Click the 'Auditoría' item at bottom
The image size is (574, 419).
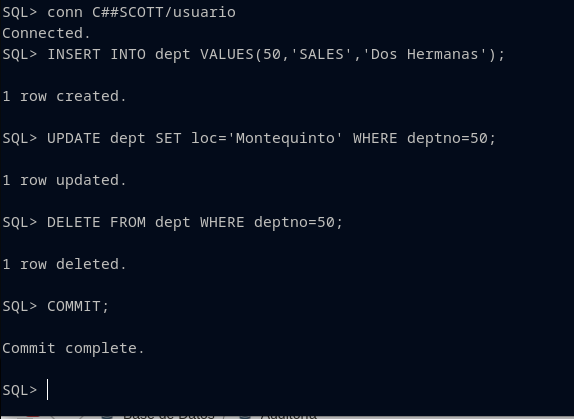[288, 416]
